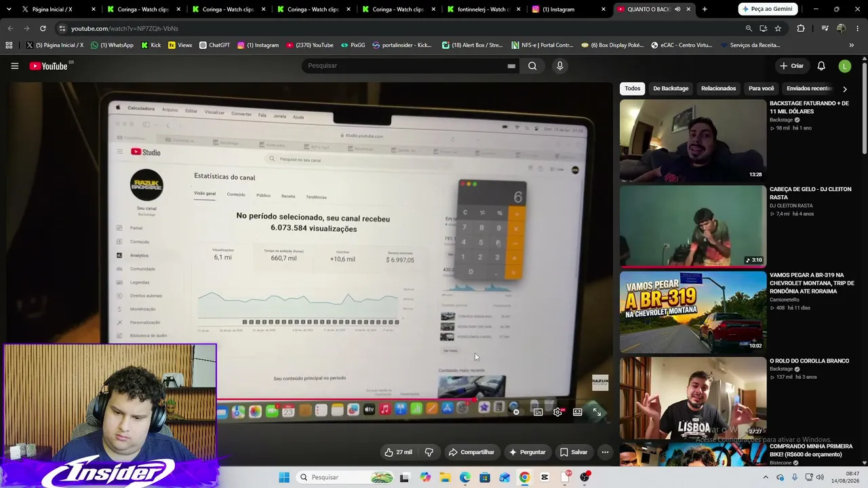Open the on-screen keyboard in search box

(511, 66)
